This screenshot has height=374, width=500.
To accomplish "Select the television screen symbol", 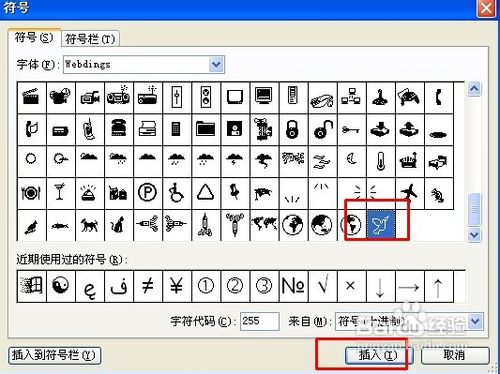I will click(x=235, y=97).
